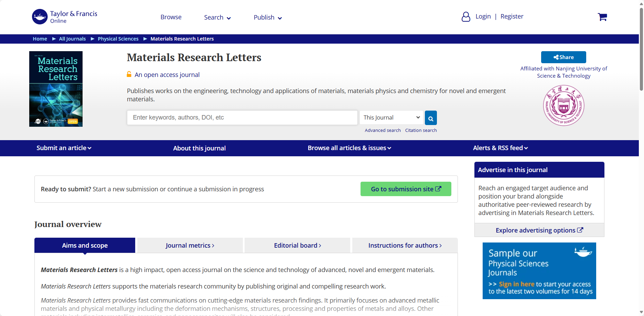The width and height of the screenshot is (644, 316).
Task: Click the keyword search input field
Action: (242, 117)
